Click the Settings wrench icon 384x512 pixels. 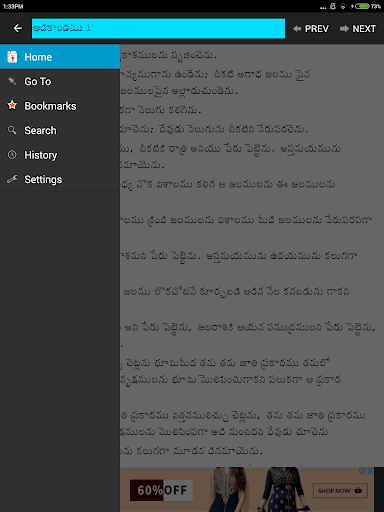click(x=12, y=179)
